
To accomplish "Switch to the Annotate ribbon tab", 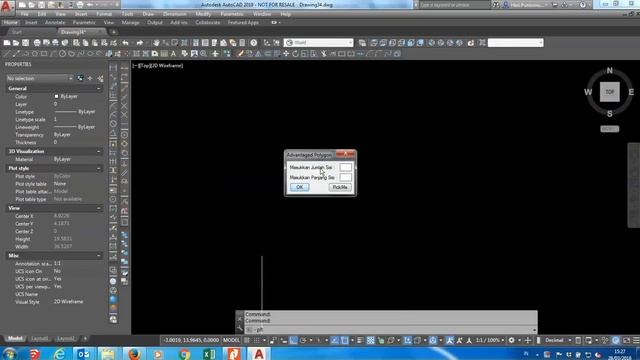I will point(55,23).
